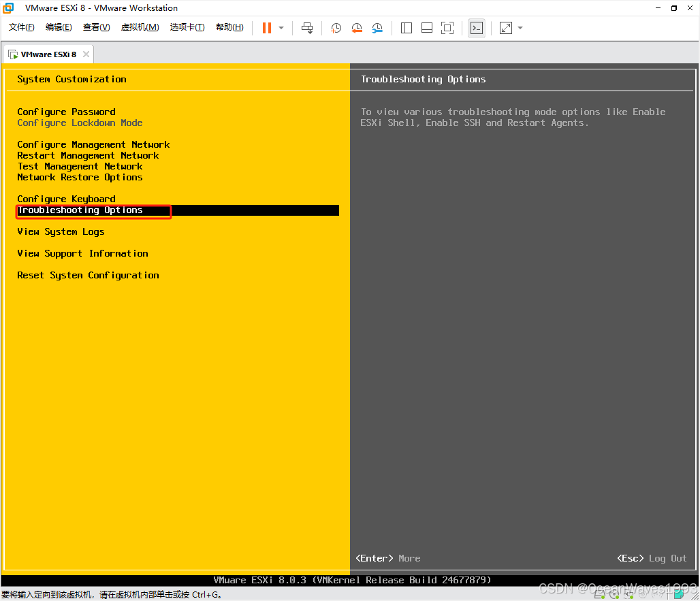Image resolution: width=700 pixels, height=601 pixels.
Task: Click the <Esc> Log Out hint
Action: pos(652,558)
